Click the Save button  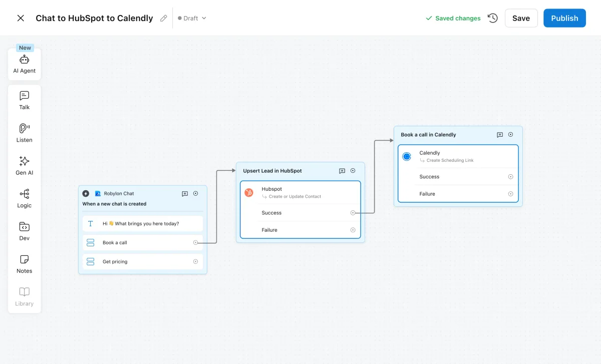pos(521,18)
